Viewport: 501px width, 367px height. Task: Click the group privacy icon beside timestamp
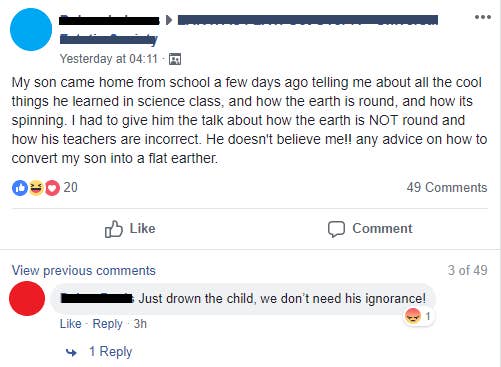(x=175, y=59)
